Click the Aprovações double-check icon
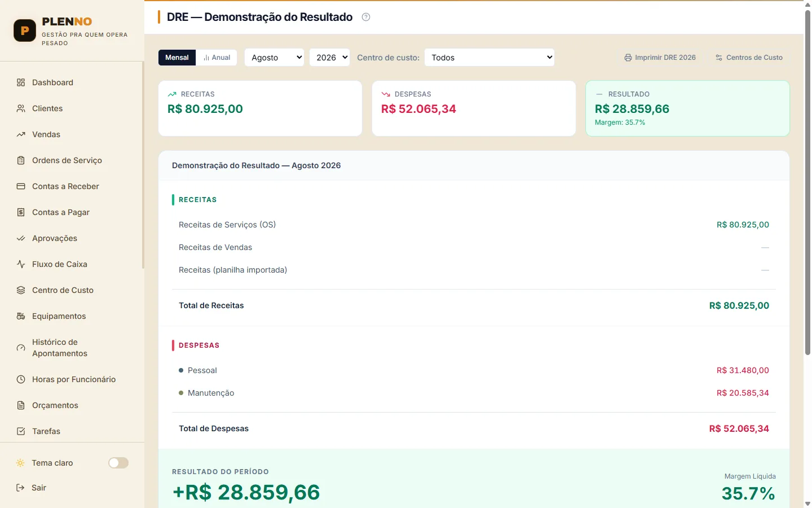The width and height of the screenshot is (812, 508). [x=21, y=238]
